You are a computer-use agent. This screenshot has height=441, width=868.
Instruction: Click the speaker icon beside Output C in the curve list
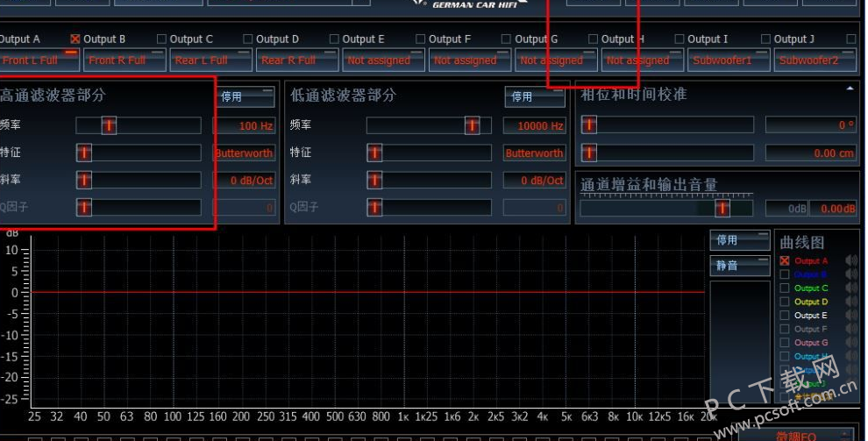(x=851, y=288)
